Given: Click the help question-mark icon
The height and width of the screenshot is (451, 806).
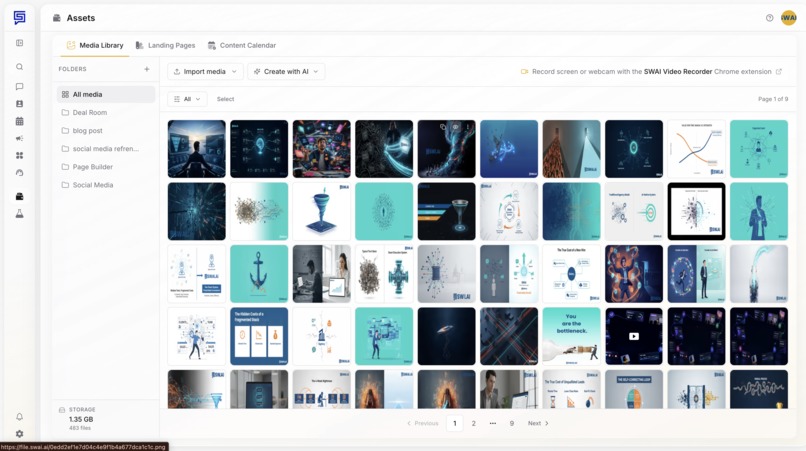Looking at the screenshot, I should point(770,18).
